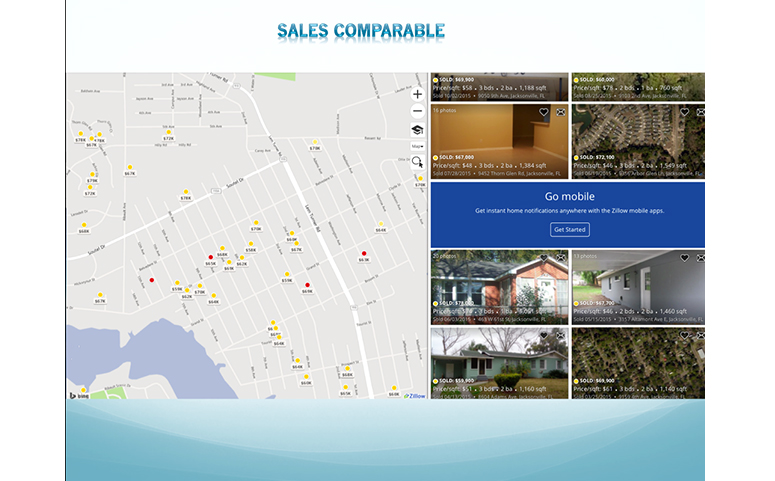Click heart on the red brick house listing

[x=544, y=257]
